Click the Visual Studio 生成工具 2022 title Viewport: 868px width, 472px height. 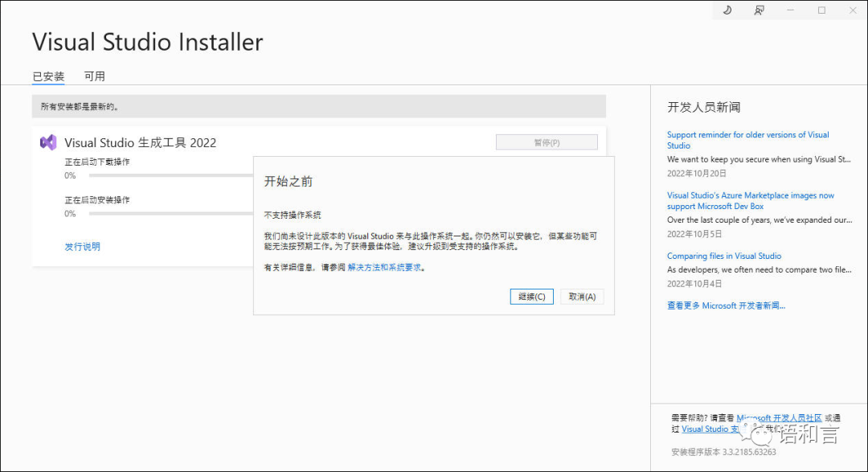(140, 143)
